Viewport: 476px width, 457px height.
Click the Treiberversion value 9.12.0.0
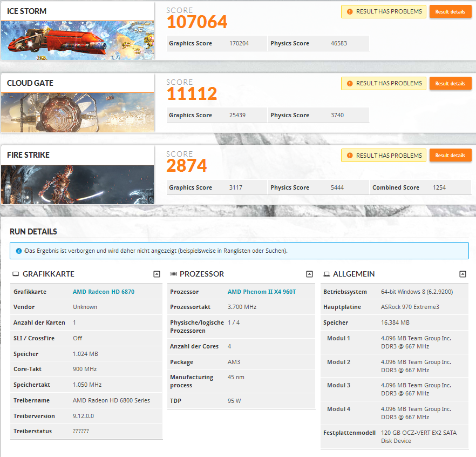point(84,416)
